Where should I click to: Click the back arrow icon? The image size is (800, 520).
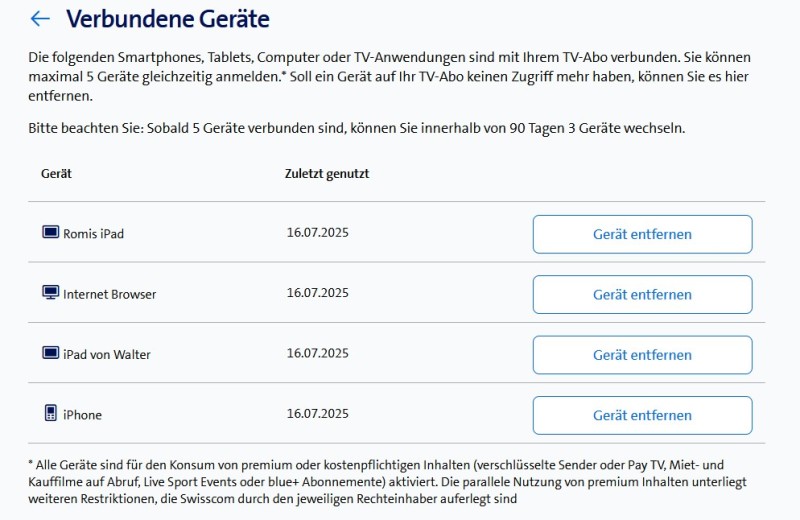40,19
